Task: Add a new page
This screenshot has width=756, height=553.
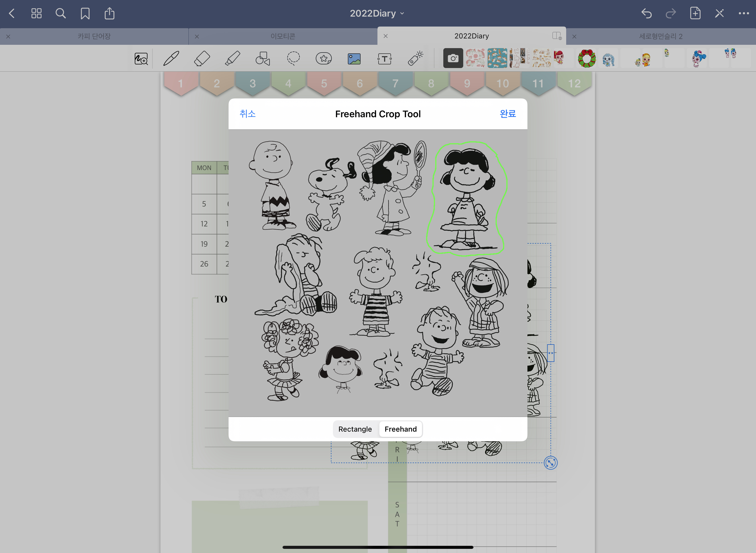Action: click(695, 13)
